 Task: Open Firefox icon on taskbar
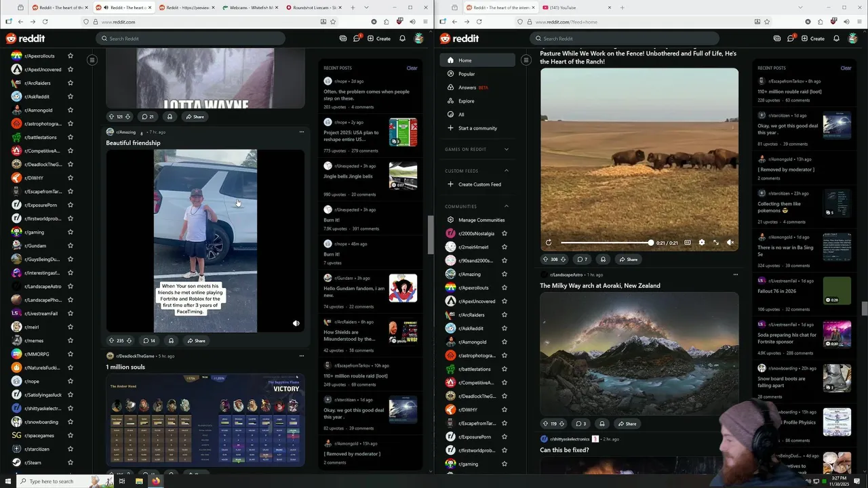pyautogui.click(x=155, y=481)
